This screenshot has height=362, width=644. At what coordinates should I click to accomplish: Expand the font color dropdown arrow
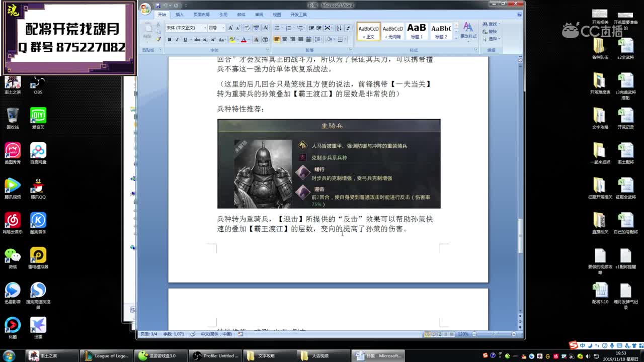point(250,39)
